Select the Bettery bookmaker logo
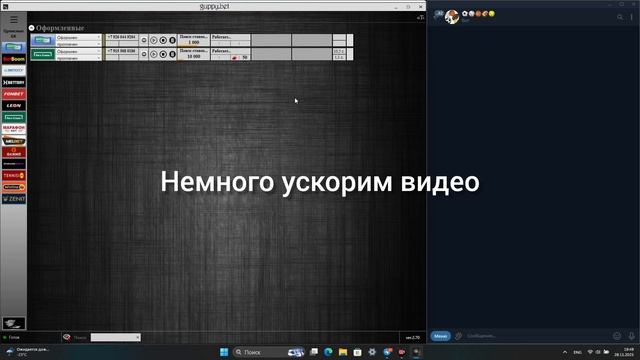The image size is (640, 360). point(14,82)
